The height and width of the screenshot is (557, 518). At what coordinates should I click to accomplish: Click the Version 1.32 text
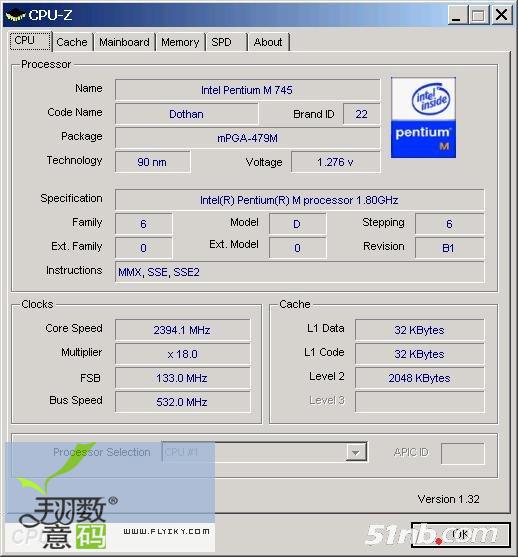click(x=448, y=499)
